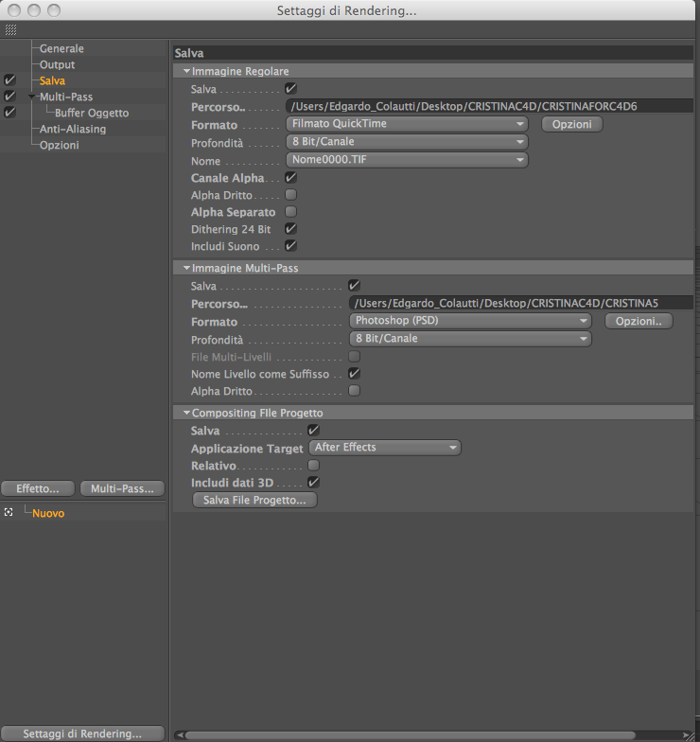Select Anti-Aliasing in the settings list
The image size is (700, 742).
[72, 129]
